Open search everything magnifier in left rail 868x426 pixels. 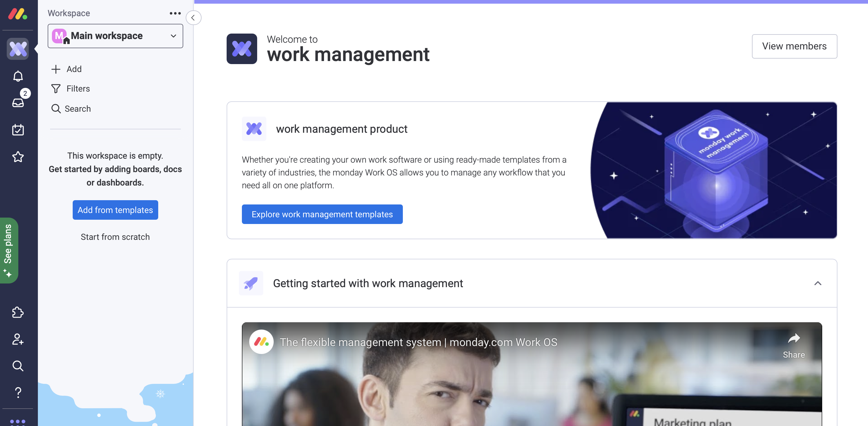click(18, 366)
